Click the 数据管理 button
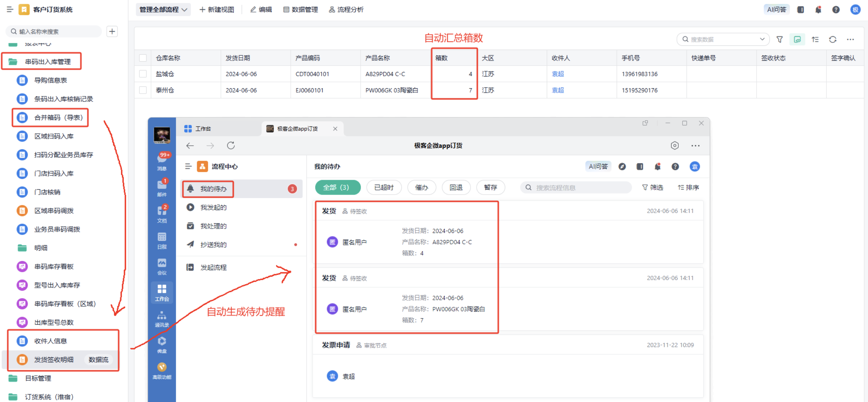This screenshot has width=868, height=402. click(x=300, y=10)
